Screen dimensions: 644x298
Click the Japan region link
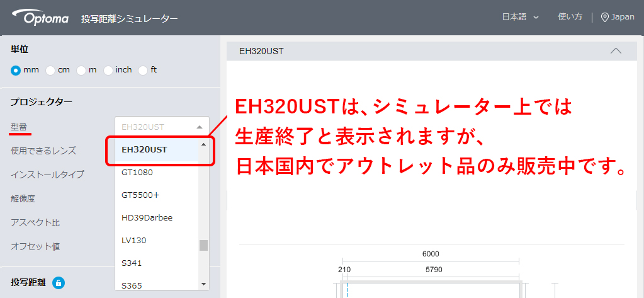click(623, 17)
